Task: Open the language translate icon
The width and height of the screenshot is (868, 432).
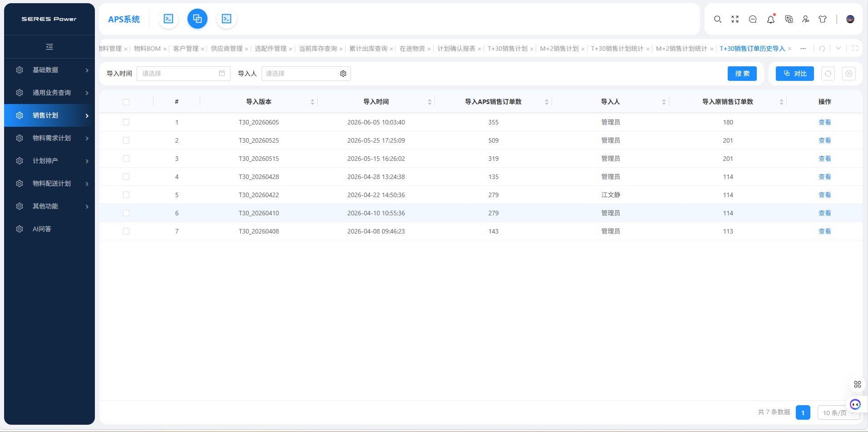Action: point(789,19)
